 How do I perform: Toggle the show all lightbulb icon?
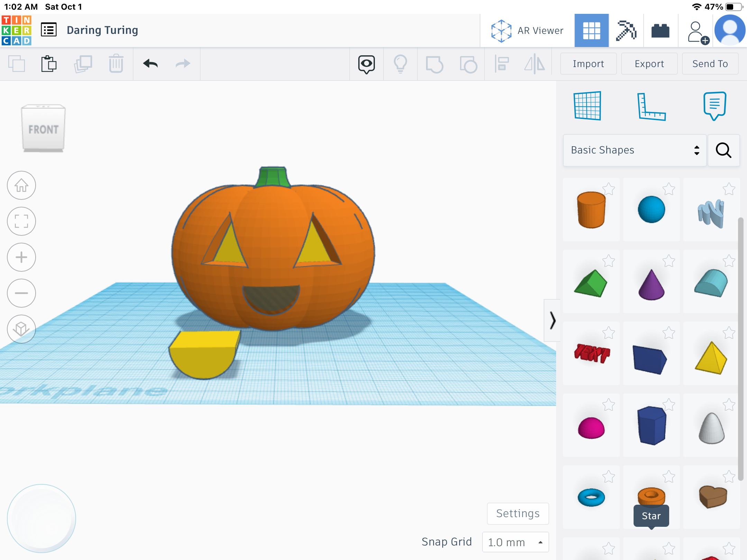(x=400, y=64)
